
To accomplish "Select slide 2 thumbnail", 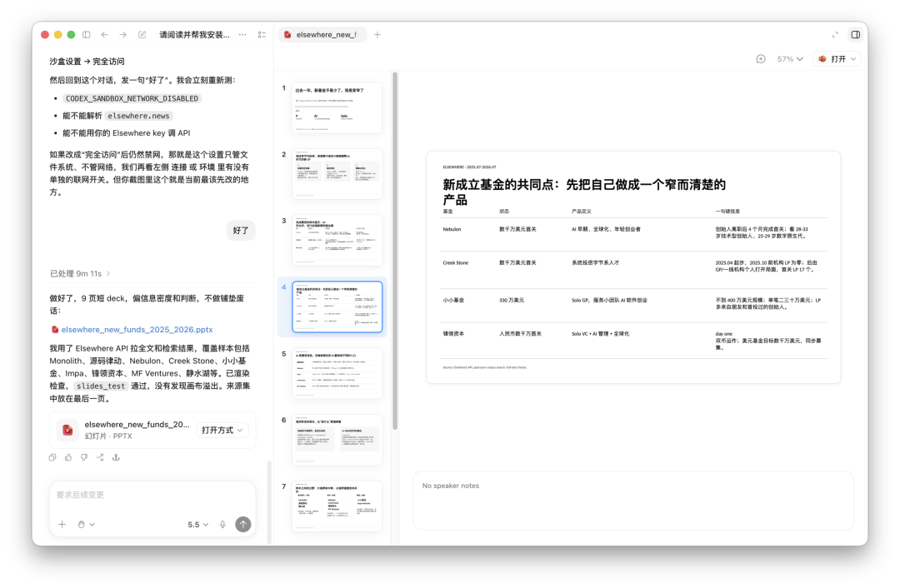I will coord(337,174).
